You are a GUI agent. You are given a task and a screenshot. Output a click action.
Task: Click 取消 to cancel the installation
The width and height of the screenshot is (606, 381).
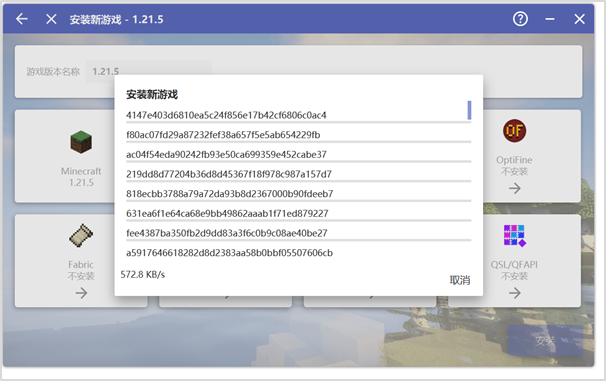pyautogui.click(x=460, y=280)
